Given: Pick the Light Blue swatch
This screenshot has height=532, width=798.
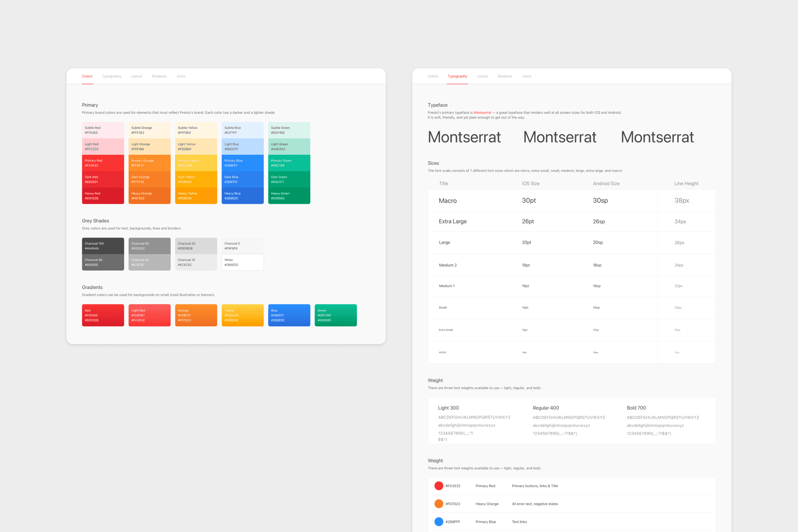Looking at the screenshot, I should 243,147.
